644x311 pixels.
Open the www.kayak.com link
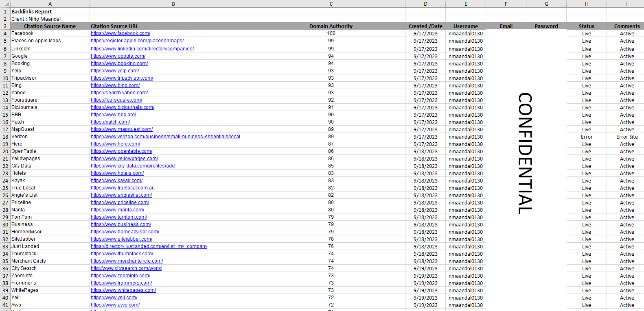click(117, 181)
